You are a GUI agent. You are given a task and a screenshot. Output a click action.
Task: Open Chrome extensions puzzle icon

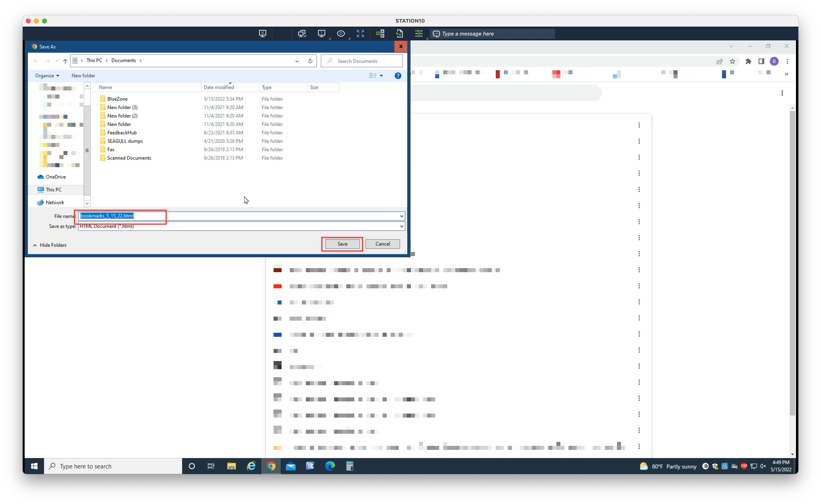[x=748, y=61]
